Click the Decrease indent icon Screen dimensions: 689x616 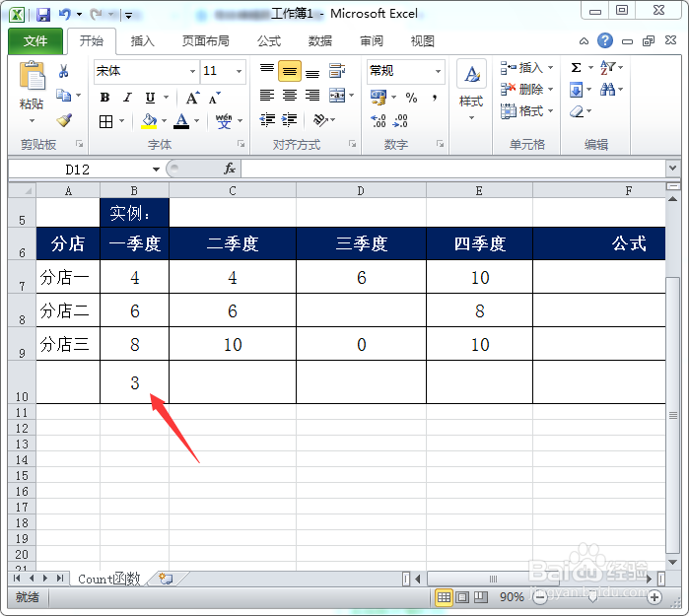click(x=267, y=119)
